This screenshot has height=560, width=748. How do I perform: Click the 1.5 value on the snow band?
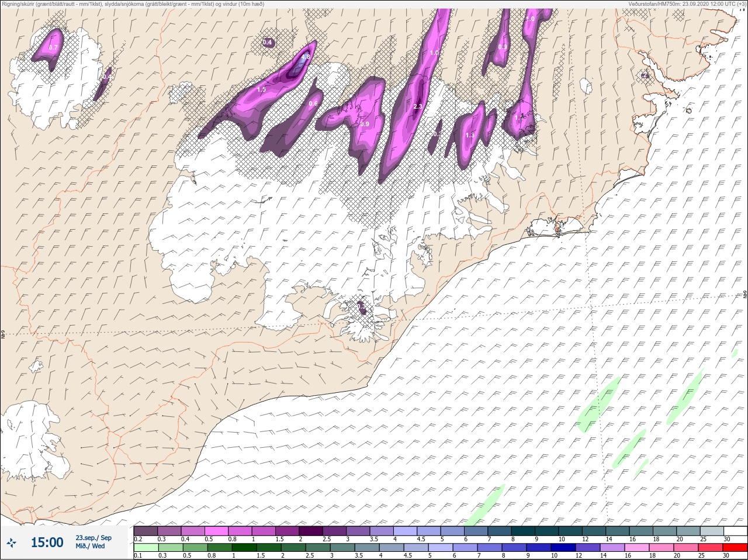pos(261,89)
